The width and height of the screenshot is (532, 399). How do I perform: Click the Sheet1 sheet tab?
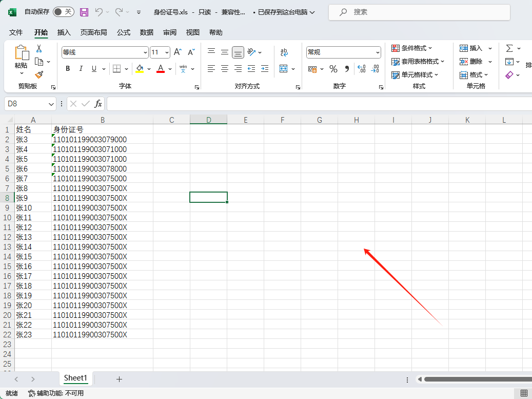[75, 378]
